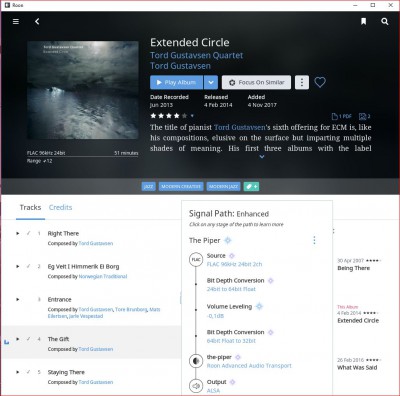Open The Piper zone three-dot menu
Image resolution: width=400 pixels, height=396 pixels.
coord(314,240)
